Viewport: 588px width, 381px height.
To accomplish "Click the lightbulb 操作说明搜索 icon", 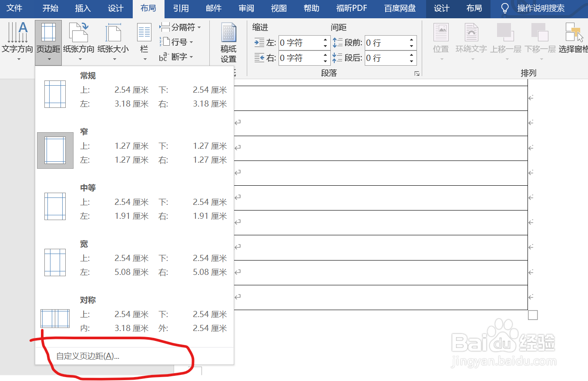I will coord(505,8).
